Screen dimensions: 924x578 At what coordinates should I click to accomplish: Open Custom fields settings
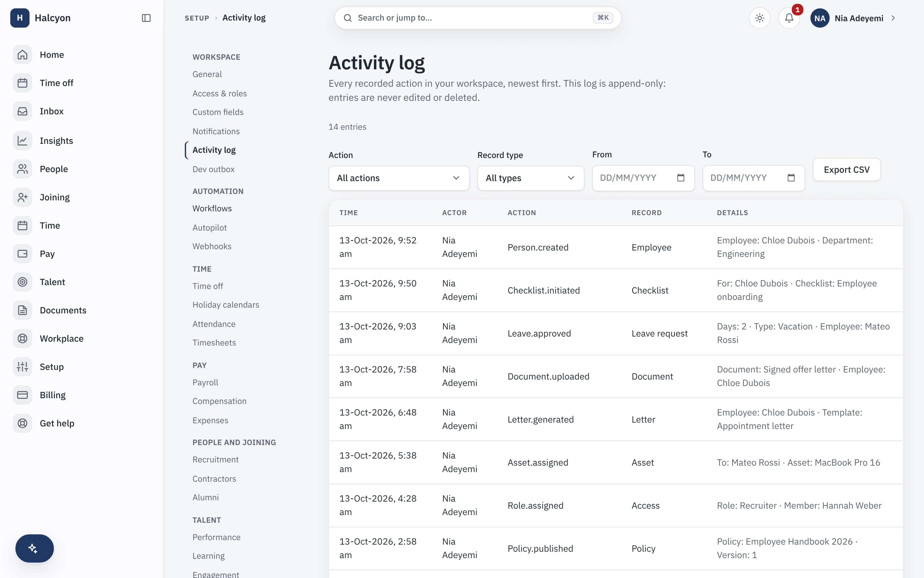[218, 112]
